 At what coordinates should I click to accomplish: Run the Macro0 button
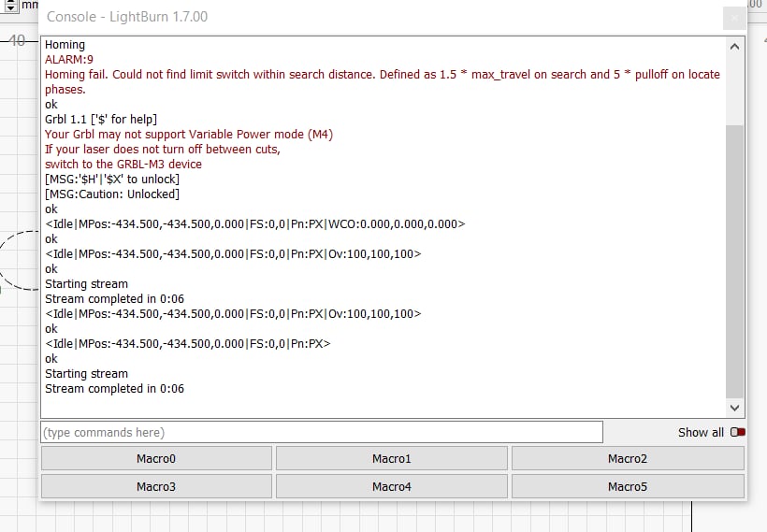coord(156,458)
